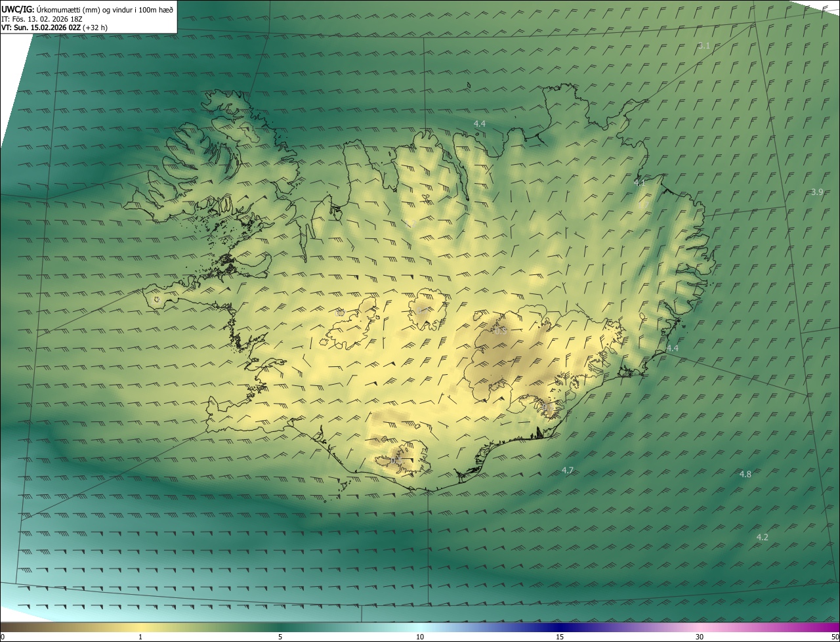
Task: Click the 1 label on the color scale
Action: coord(140,637)
